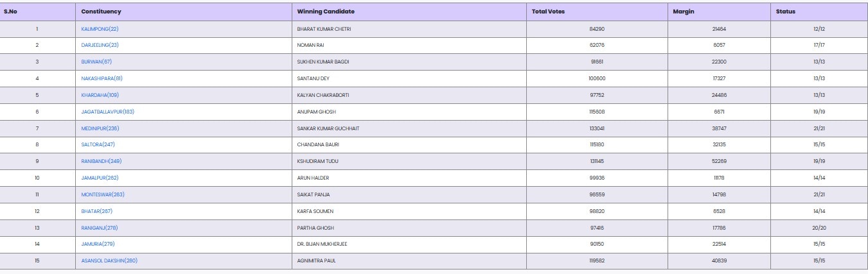Viewport: 868px width, 274px height.
Task: Open the KALIMPONG(22) constituency link
Action: point(100,29)
